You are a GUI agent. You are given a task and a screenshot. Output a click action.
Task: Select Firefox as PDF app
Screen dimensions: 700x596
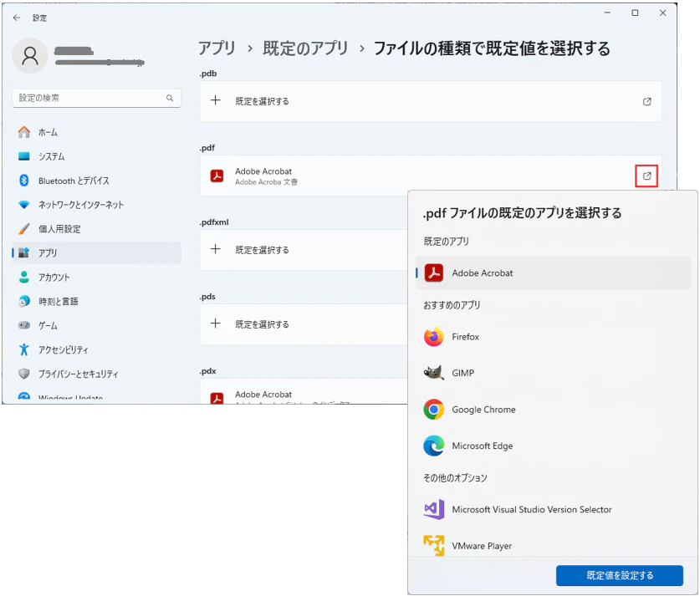(553, 337)
